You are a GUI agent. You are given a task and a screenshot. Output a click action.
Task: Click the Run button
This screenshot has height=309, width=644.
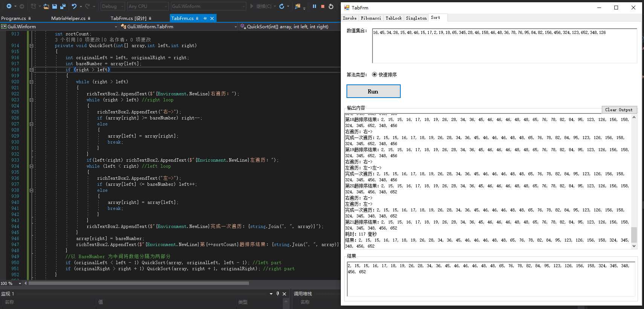(x=373, y=91)
